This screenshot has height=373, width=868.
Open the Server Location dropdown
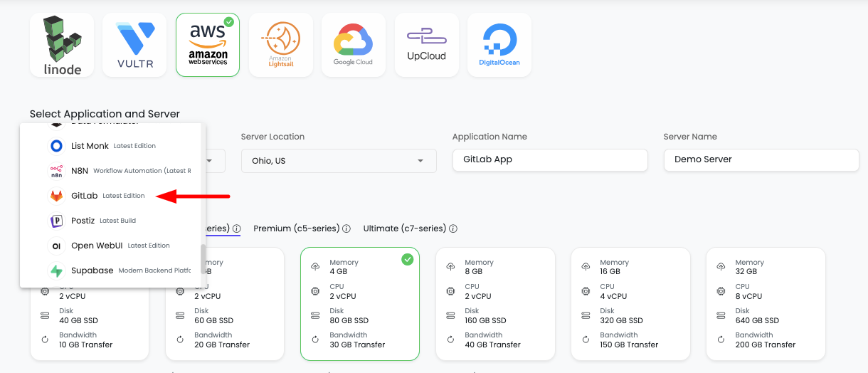[339, 161]
